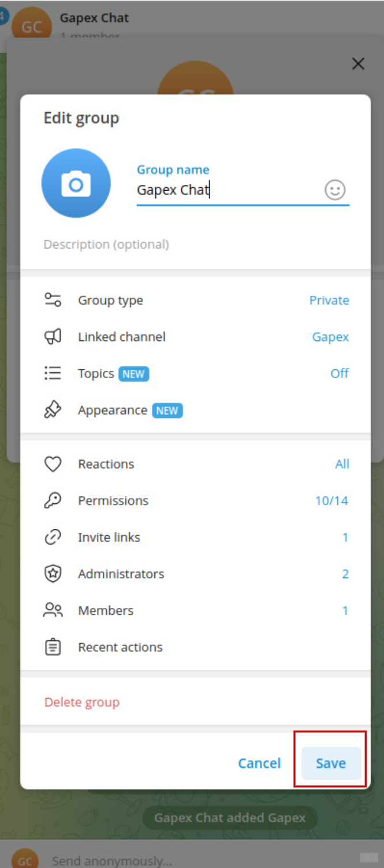Click the Save button
This screenshot has width=384, height=868.
[x=331, y=763]
